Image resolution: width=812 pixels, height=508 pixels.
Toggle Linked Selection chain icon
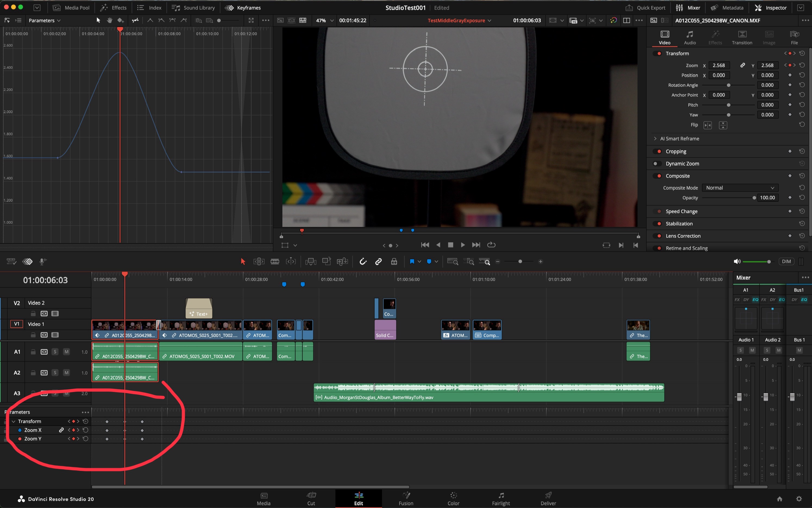(378, 262)
